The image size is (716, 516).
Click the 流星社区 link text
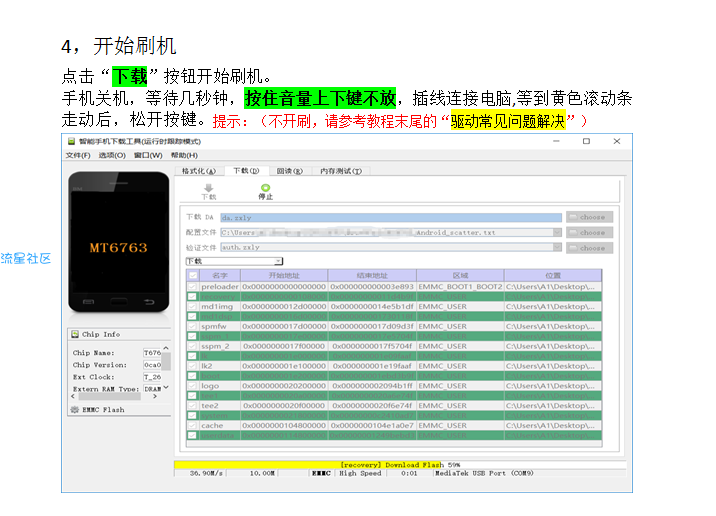26,258
